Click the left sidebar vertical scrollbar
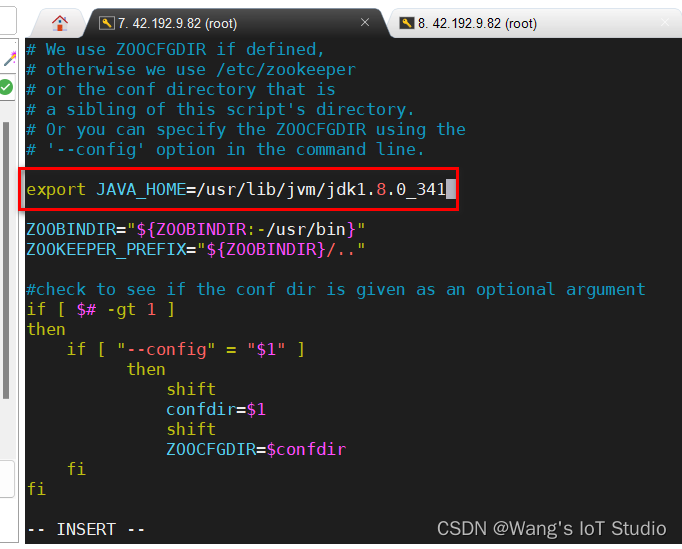The height and width of the screenshot is (549, 682). coord(6,260)
